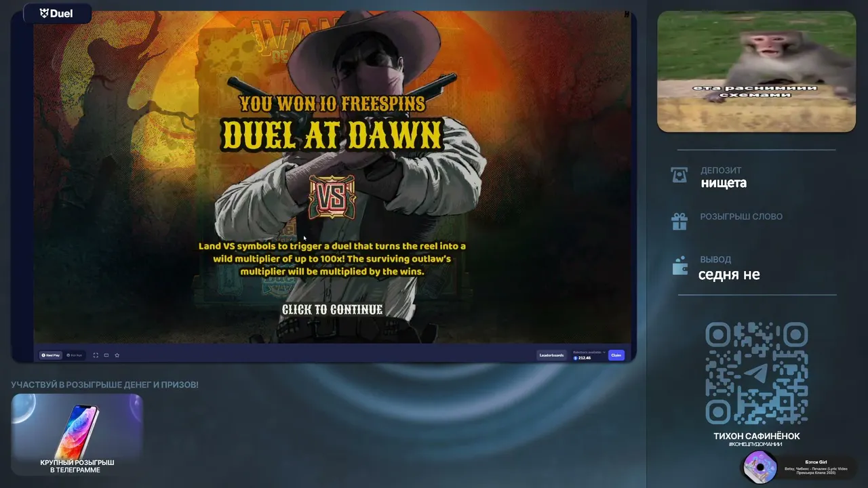Click the РОЗЫГРЫШ СЛОВО label
This screenshot has height=488, width=868.
pyautogui.click(x=741, y=217)
